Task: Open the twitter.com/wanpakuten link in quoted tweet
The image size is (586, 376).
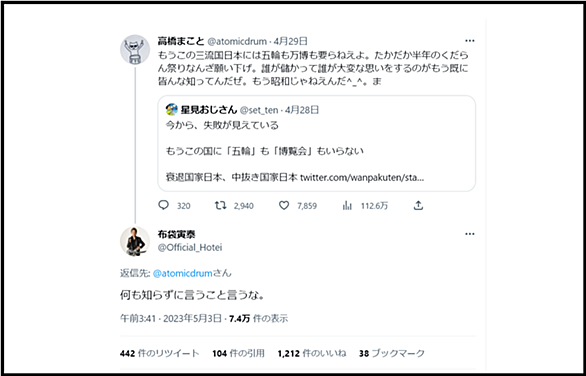Action: pyautogui.click(x=362, y=177)
